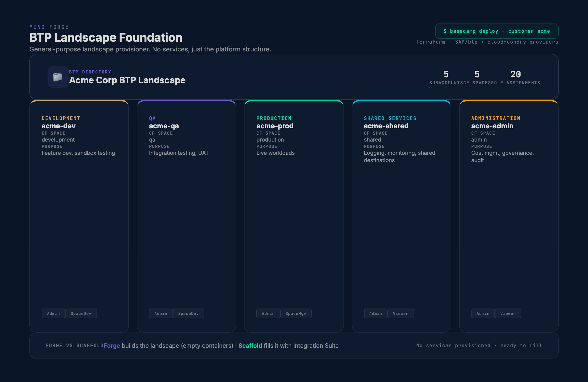Select SpaceMgr tag in acme-prod card
This screenshot has width=588, height=382.
[x=295, y=313]
